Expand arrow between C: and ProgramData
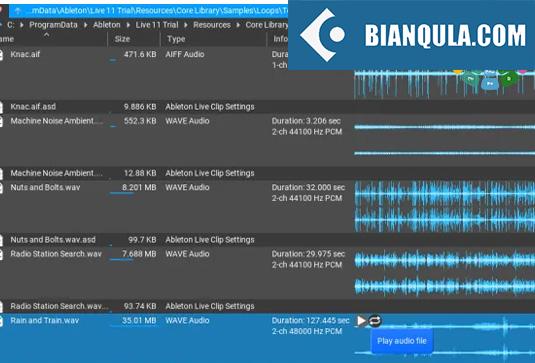Image resolution: width=535 pixels, height=363 pixels. 22,25
